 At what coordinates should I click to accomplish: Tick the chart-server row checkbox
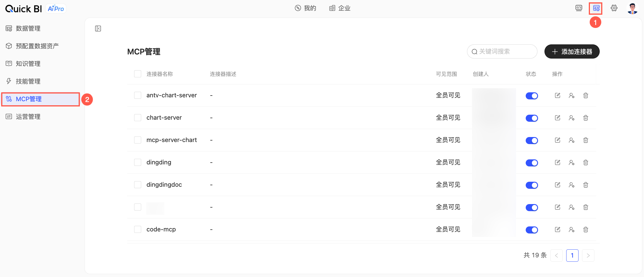(138, 118)
